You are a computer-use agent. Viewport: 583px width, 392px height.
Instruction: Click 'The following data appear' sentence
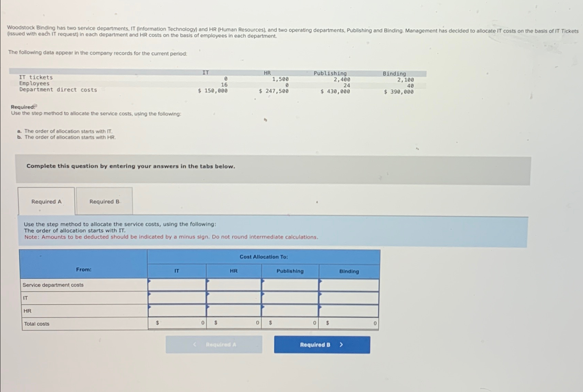[x=98, y=53]
